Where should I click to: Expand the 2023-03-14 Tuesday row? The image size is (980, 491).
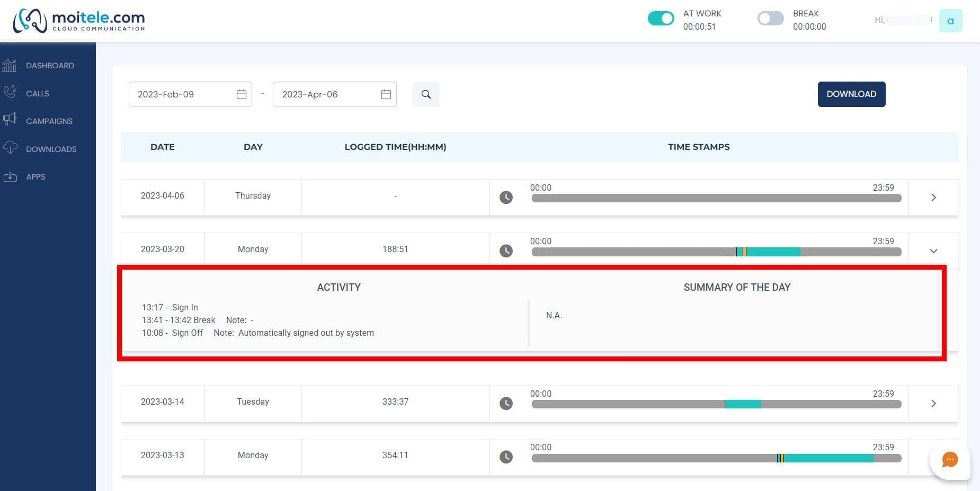tap(933, 403)
